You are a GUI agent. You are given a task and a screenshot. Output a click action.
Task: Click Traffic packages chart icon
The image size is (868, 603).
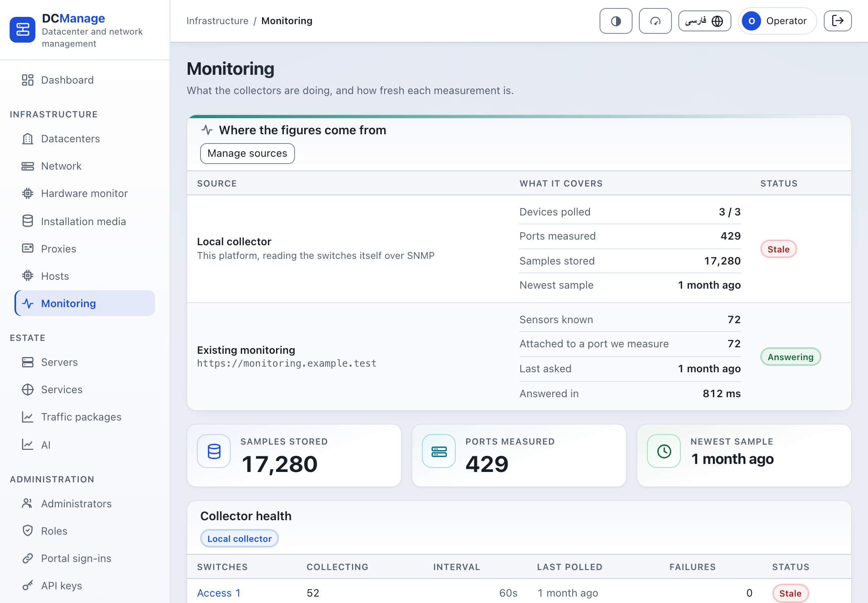pos(28,416)
